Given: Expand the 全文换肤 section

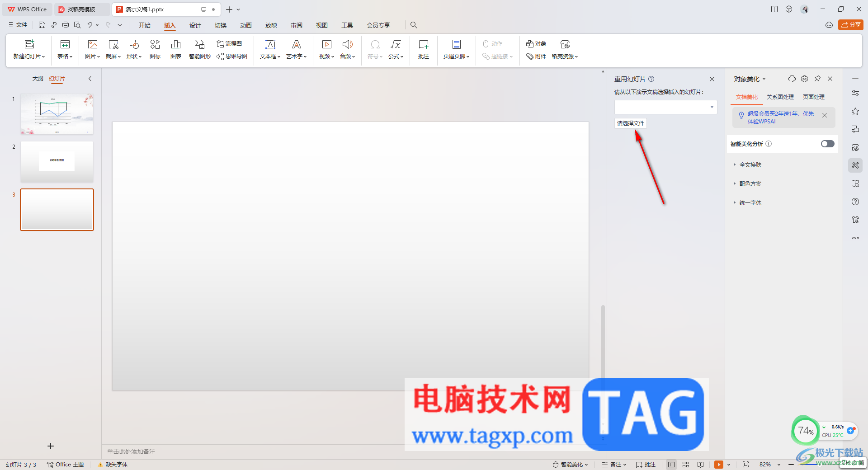Looking at the screenshot, I should (748, 165).
